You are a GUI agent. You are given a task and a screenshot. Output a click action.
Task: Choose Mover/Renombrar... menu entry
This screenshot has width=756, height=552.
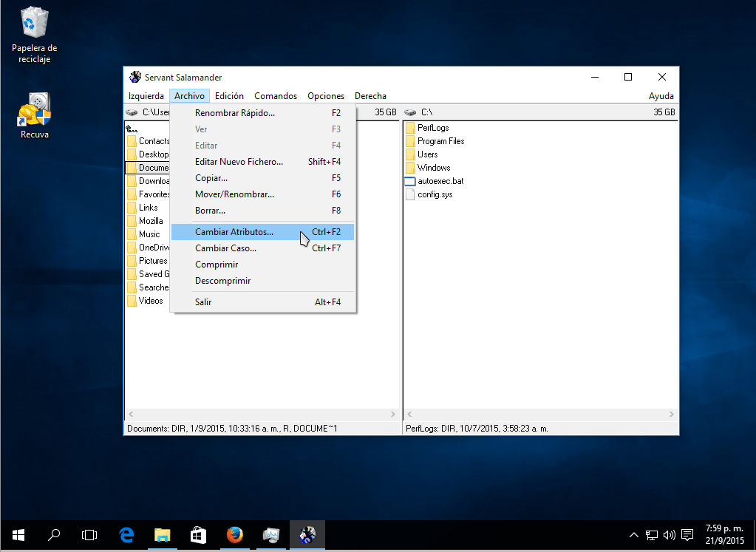(263, 194)
